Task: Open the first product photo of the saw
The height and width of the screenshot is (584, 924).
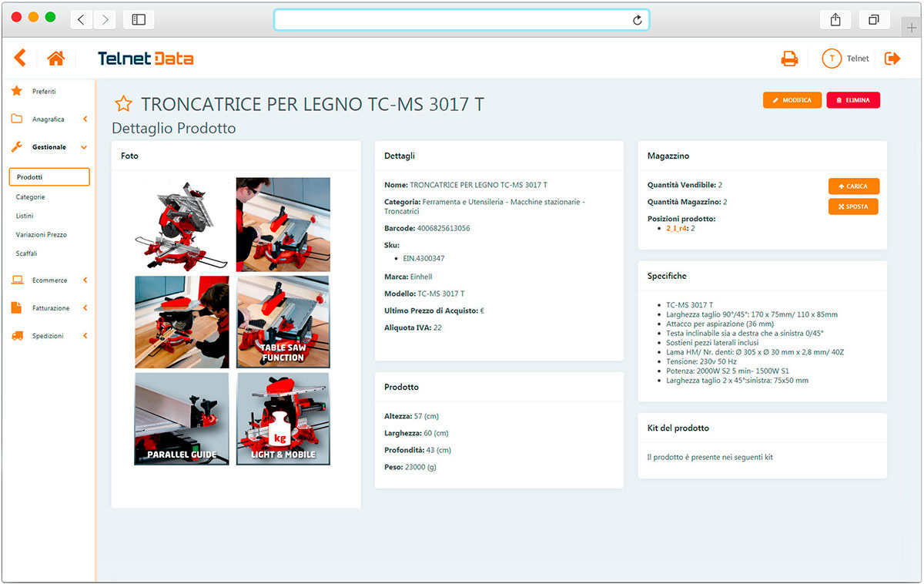Action: (182, 224)
